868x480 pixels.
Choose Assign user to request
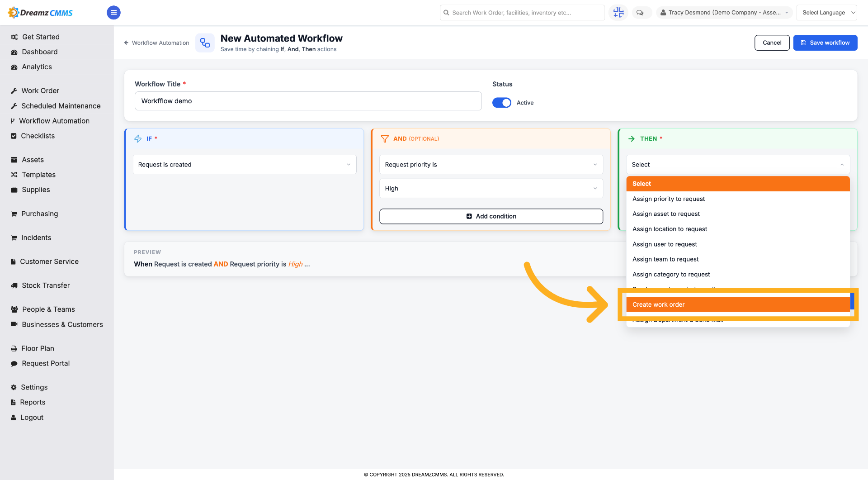738,244
